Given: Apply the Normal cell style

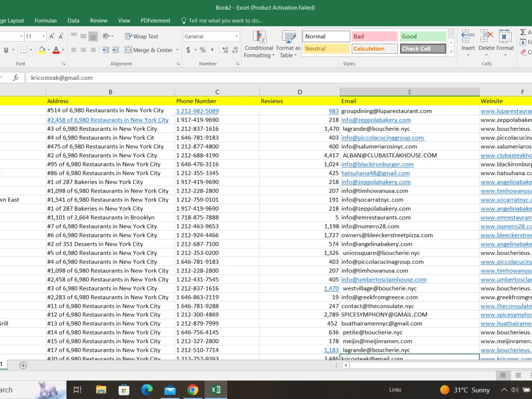Looking at the screenshot, I should tap(326, 36).
